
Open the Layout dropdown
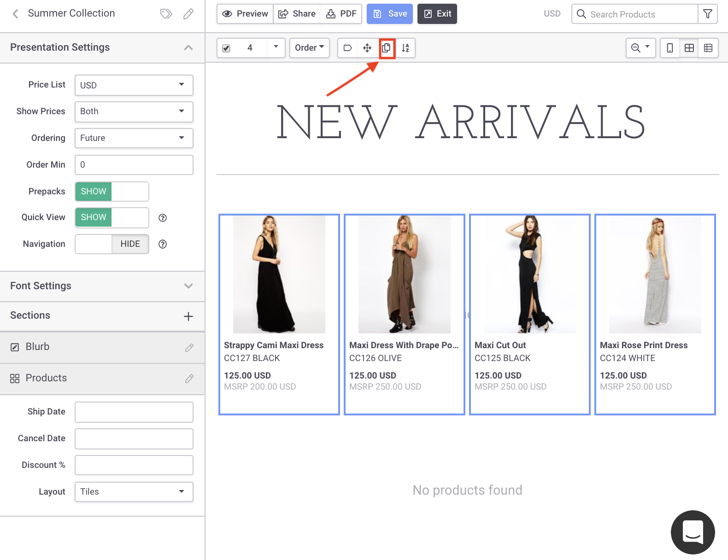[x=134, y=492]
